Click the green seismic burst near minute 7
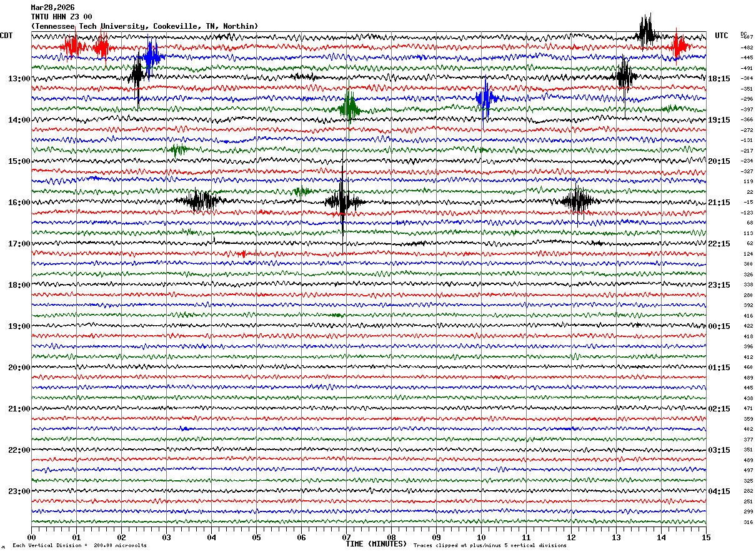The image size is (756, 554). coord(349,108)
